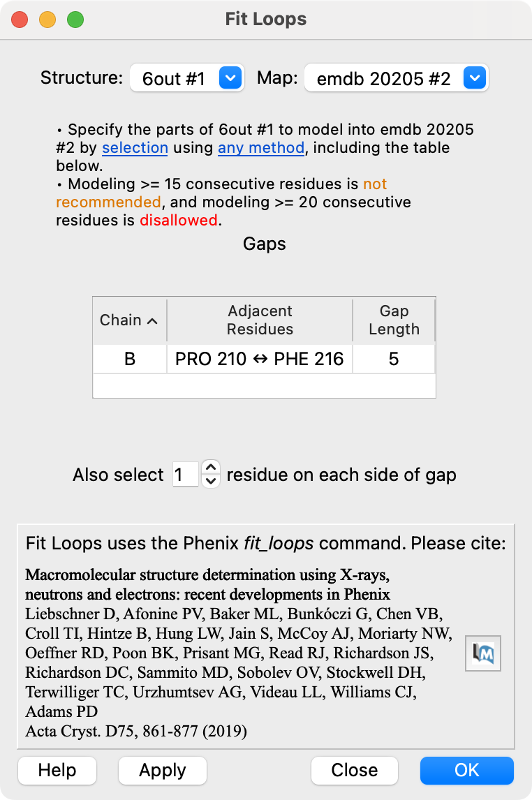Click the residue count input field

(x=185, y=475)
